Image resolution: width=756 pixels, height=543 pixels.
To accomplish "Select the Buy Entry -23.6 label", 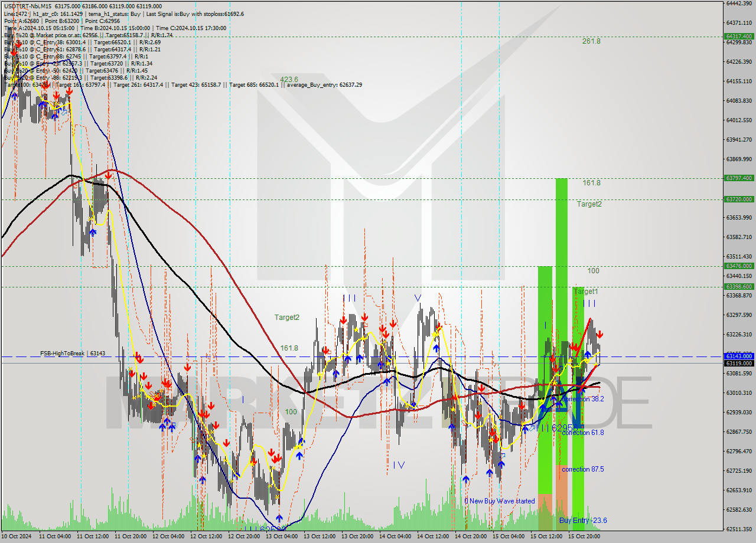I will (x=583, y=521).
